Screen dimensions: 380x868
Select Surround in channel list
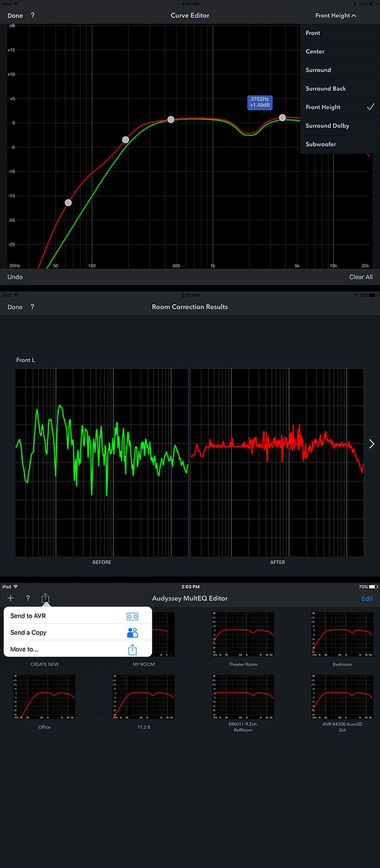(x=340, y=70)
